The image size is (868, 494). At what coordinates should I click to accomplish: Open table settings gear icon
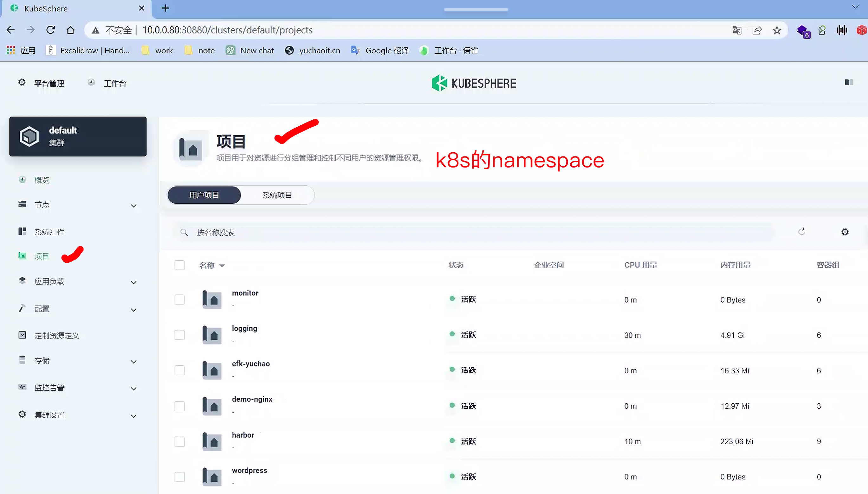845,232
